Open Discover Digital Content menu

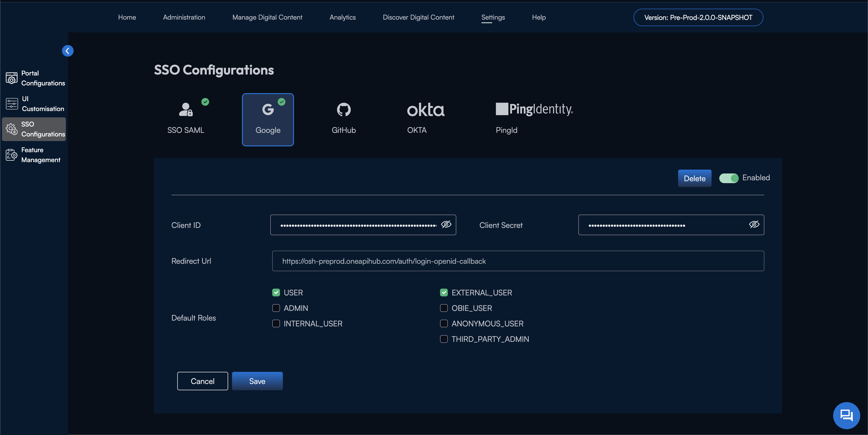tap(418, 17)
